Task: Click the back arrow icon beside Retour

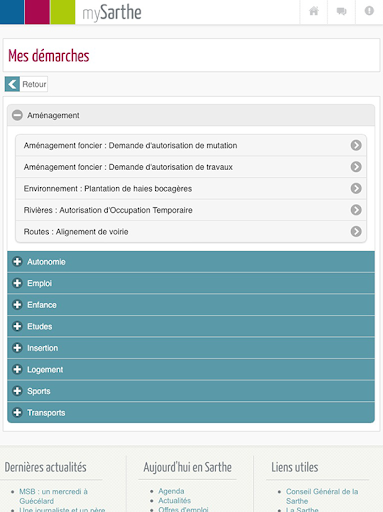Action: (x=12, y=84)
